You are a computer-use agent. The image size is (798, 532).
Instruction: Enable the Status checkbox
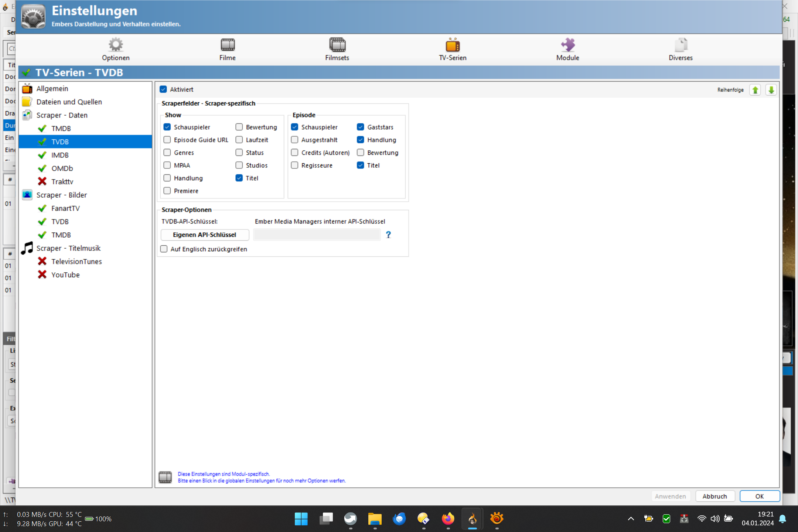click(x=239, y=153)
